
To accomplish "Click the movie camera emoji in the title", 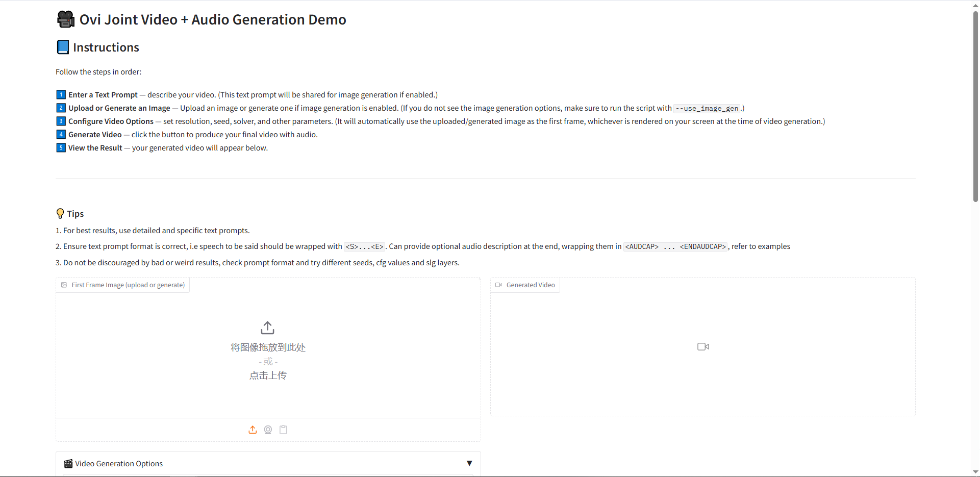I will point(66,19).
